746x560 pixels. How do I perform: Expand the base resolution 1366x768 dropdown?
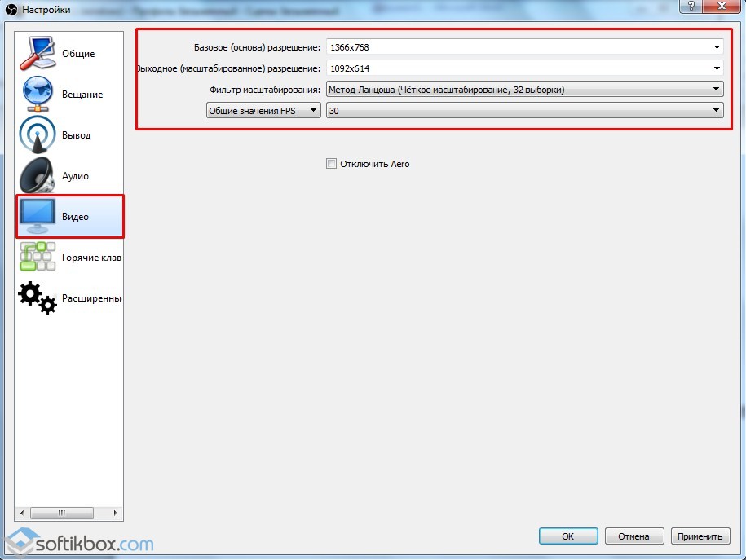pyautogui.click(x=524, y=47)
